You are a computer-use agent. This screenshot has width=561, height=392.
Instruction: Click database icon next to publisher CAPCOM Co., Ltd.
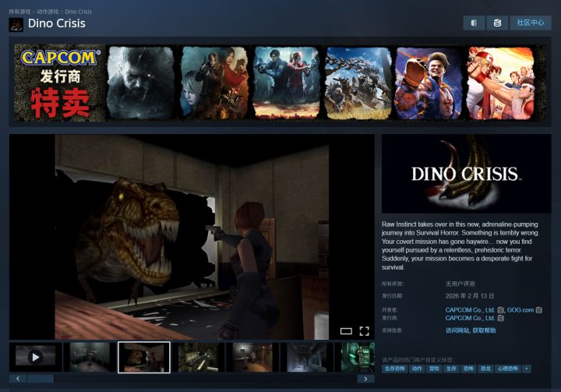pos(501,318)
